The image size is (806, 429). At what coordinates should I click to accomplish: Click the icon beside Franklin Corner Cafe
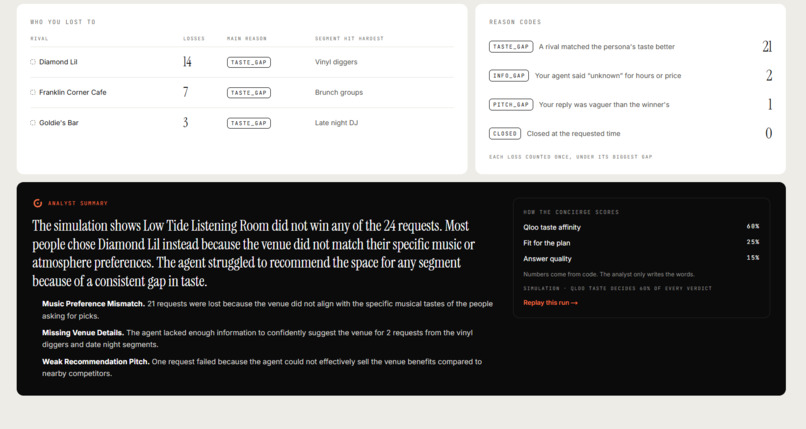(33, 92)
